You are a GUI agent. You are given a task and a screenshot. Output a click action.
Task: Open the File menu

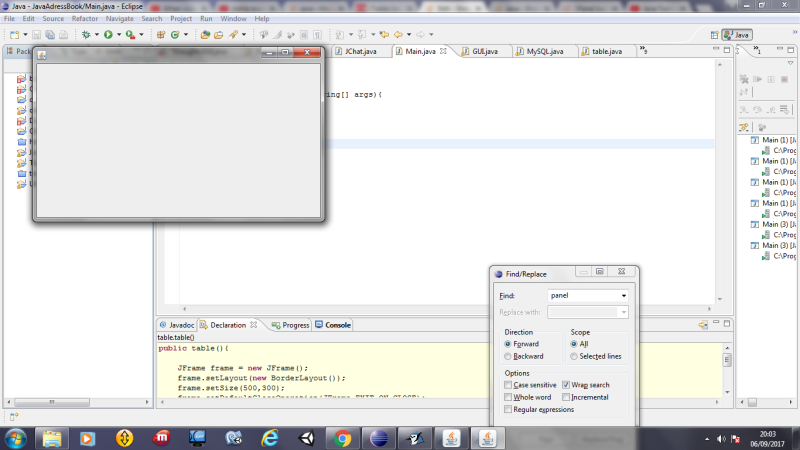coord(9,18)
